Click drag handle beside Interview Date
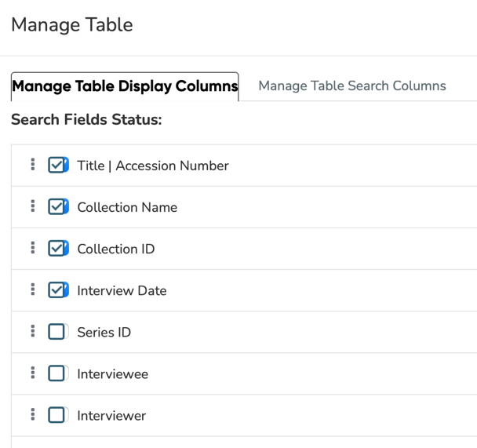477x448 pixels. (33, 290)
